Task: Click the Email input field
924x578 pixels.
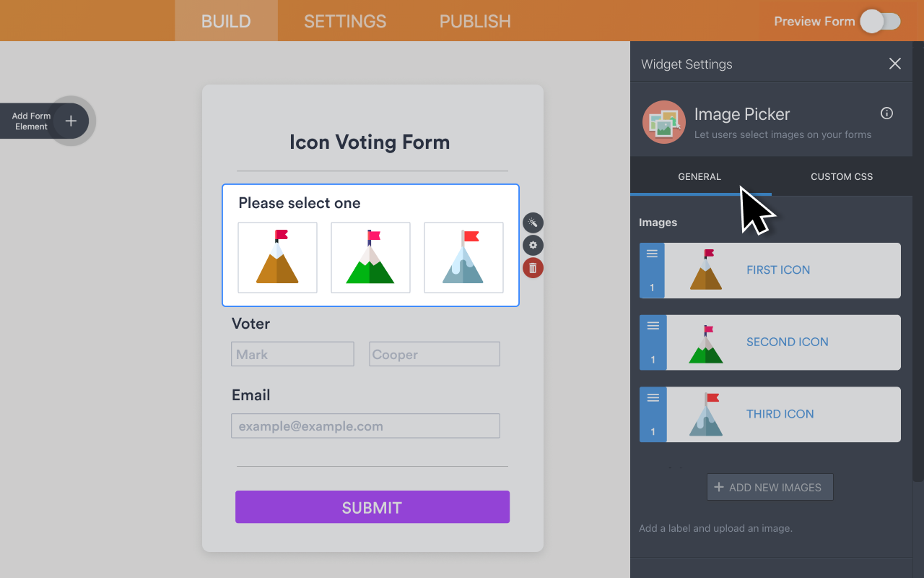Action: point(365,426)
